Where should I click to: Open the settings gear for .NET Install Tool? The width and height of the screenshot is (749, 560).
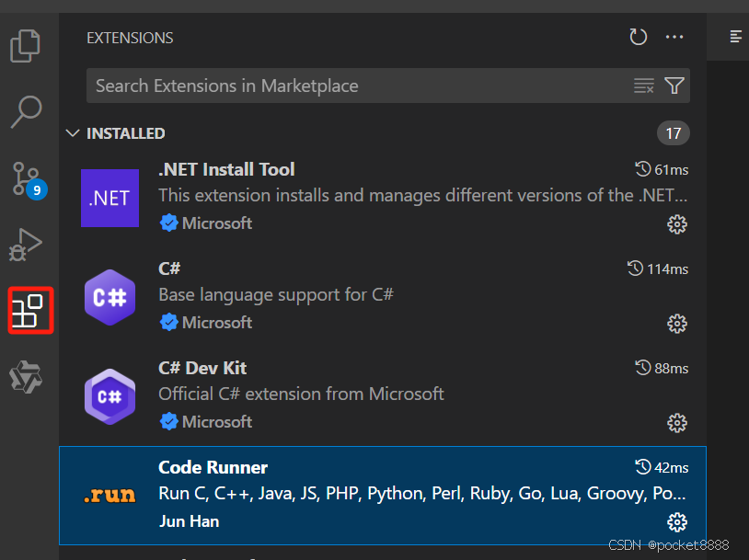pyautogui.click(x=677, y=224)
